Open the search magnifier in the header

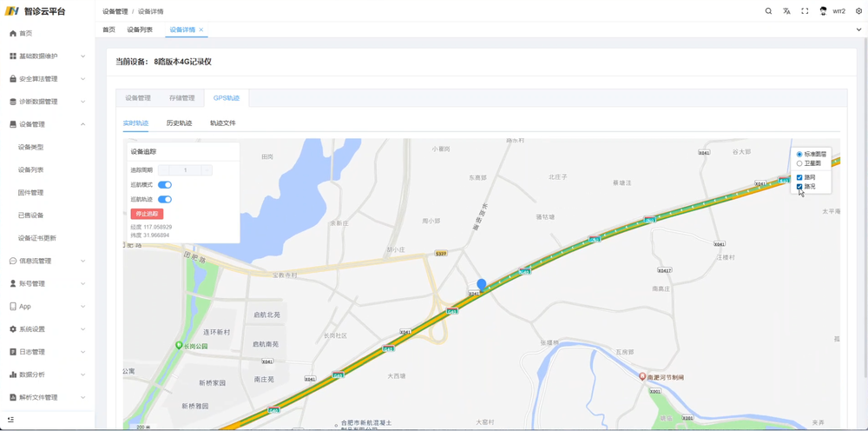click(768, 11)
